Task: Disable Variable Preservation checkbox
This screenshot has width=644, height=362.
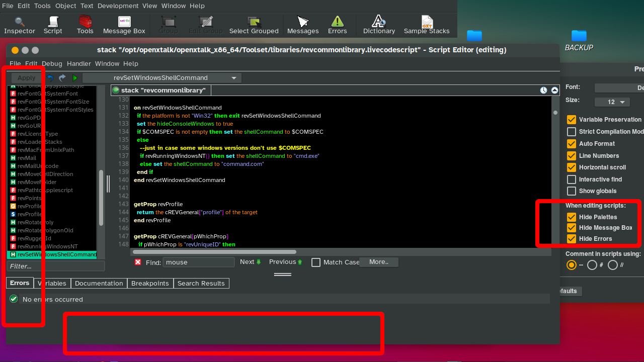Action: pos(572,120)
